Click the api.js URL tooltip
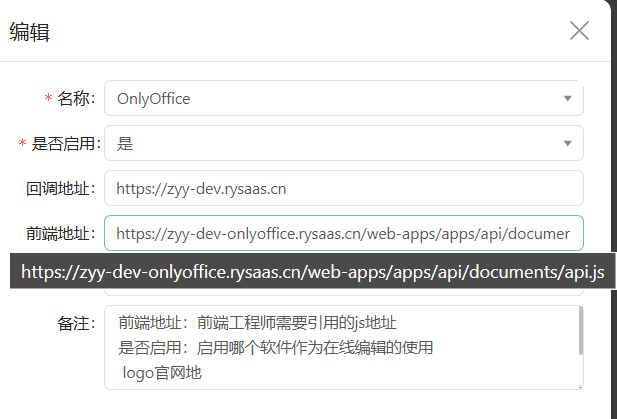617x419 pixels. pos(312,271)
